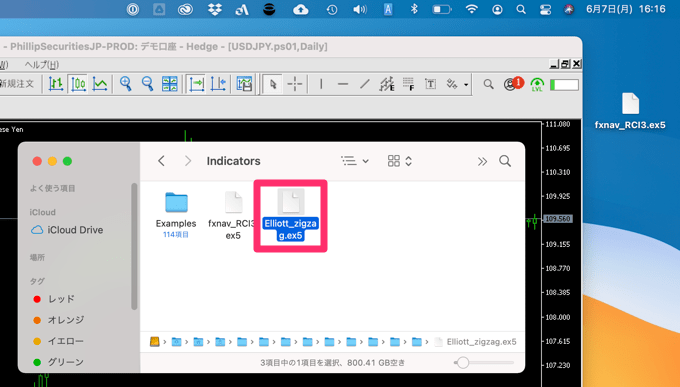Click the 1Password menu bar icon

point(133,9)
